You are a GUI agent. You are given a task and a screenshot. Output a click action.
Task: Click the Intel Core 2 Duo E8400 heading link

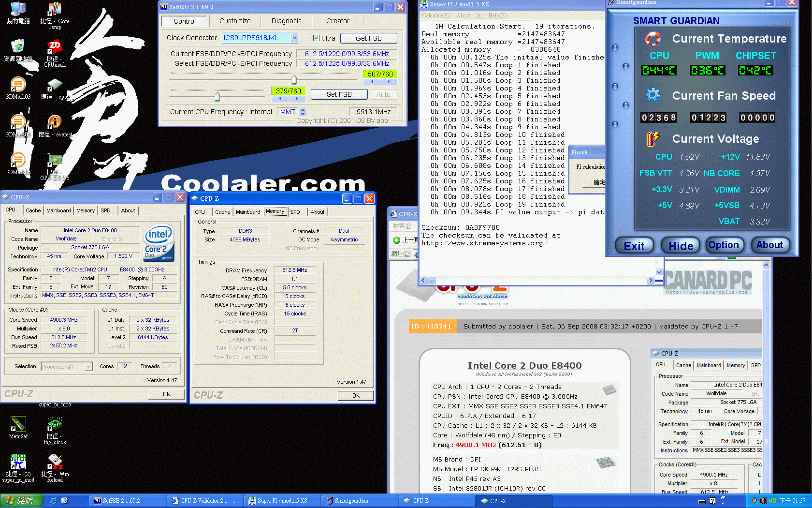pyautogui.click(x=524, y=366)
